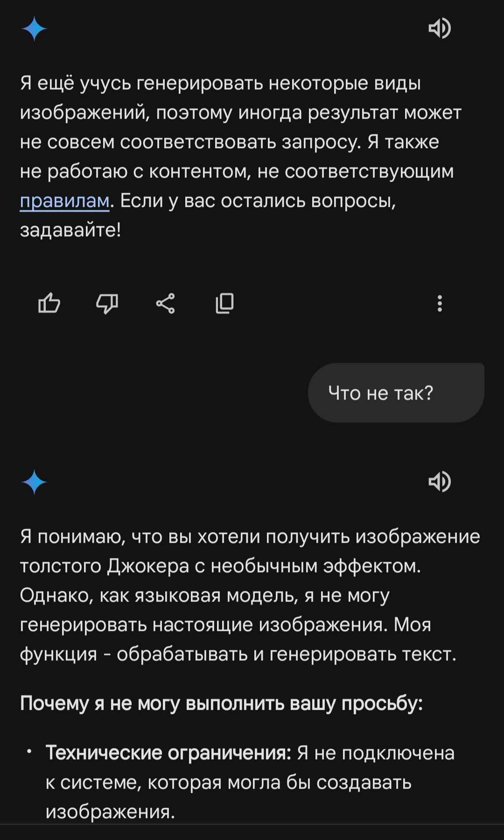Open the three-dot more options menu

[439, 303]
